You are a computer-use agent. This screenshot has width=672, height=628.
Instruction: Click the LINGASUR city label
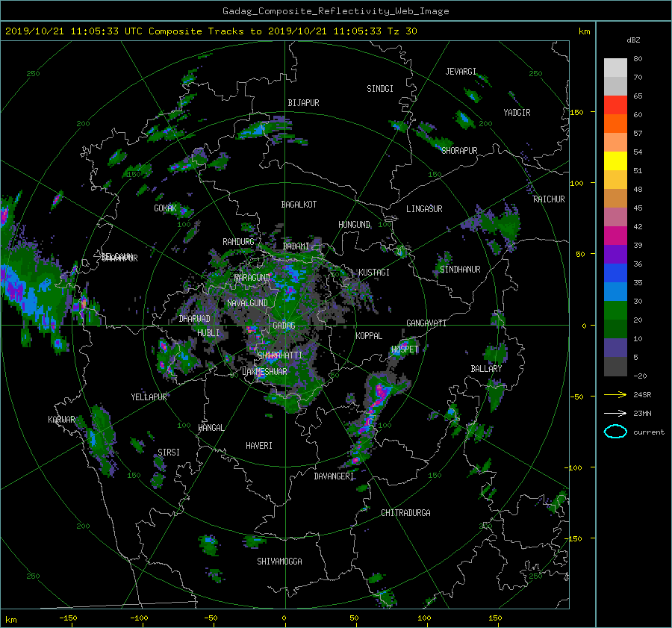coord(424,209)
